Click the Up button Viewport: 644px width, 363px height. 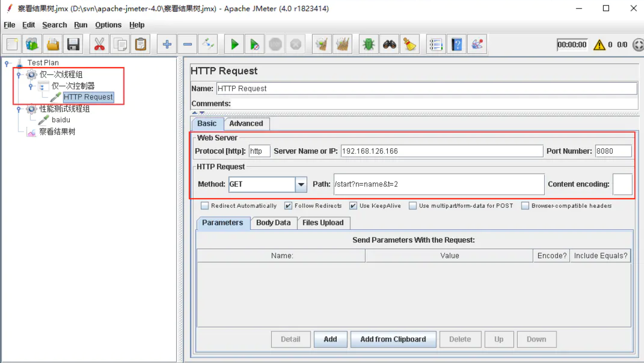[x=498, y=339]
